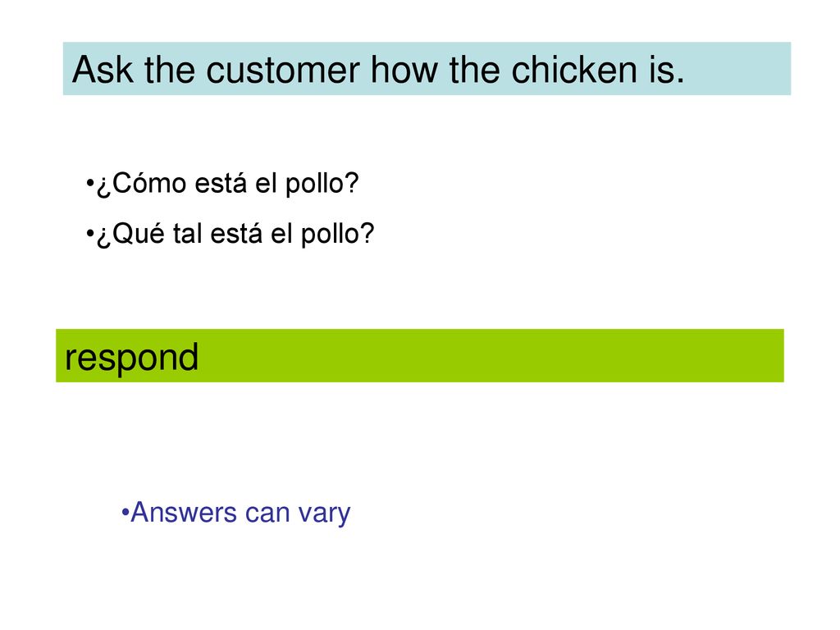This screenshot has height=630, width=840.
Task: Click the word "¿Cómo" in first bullet
Action: [141, 184]
